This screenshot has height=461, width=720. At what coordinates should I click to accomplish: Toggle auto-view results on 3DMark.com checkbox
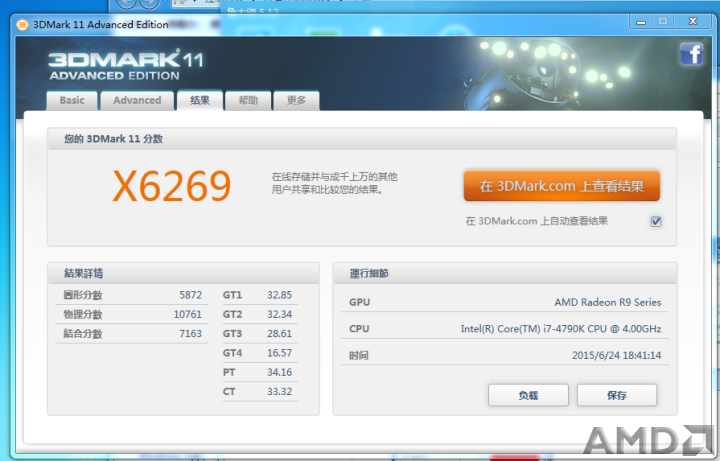[656, 222]
